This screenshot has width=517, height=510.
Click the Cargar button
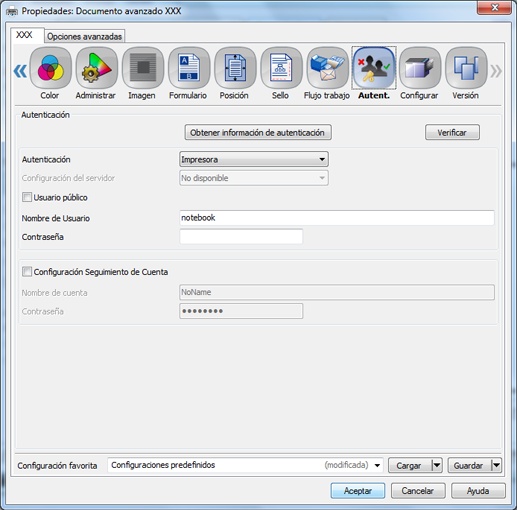point(410,465)
